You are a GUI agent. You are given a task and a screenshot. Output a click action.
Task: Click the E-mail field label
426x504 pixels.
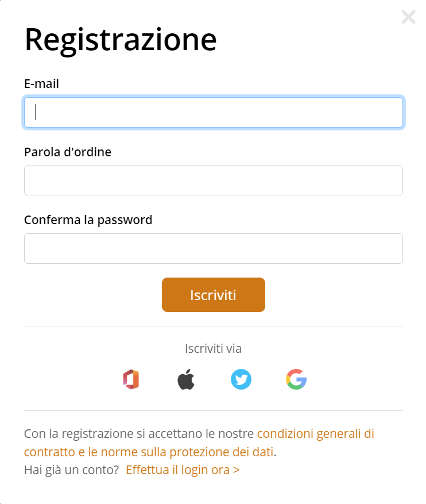pos(41,83)
